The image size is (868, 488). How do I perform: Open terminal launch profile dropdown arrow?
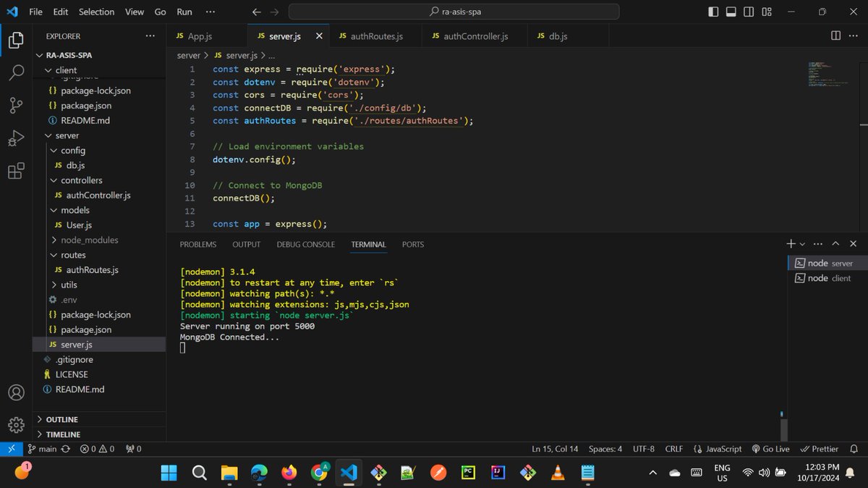pyautogui.click(x=802, y=245)
